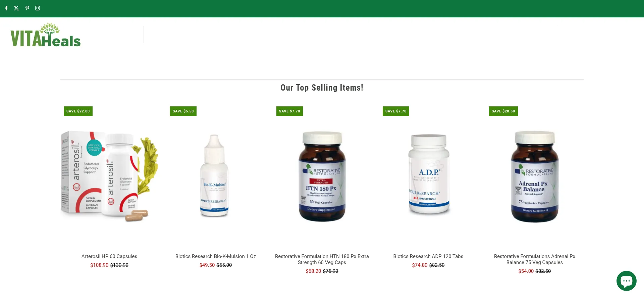Open the chat bubble widget
This screenshot has height=298, width=644.
tap(626, 281)
